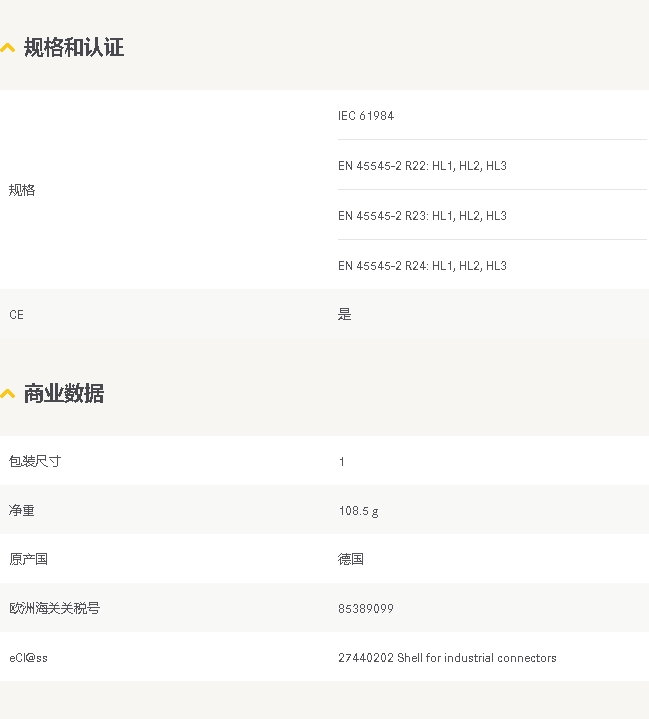
Task: Click the CE value 是
Action: 344,314
